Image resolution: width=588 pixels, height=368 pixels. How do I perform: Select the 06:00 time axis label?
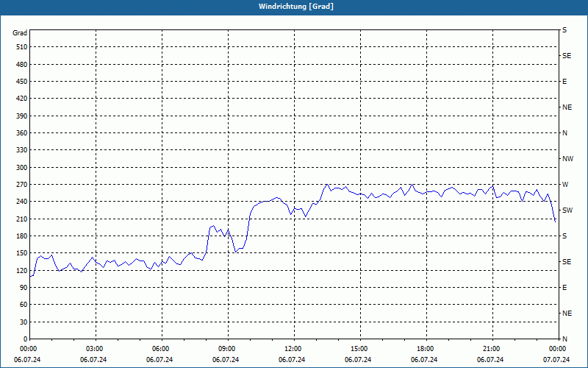(x=162, y=349)
